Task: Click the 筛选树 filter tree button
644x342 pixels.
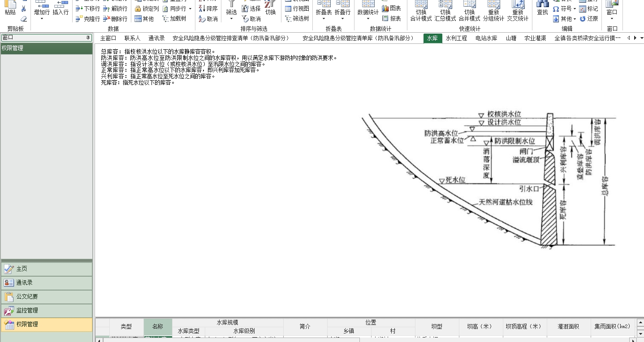Action: point(297,19)
